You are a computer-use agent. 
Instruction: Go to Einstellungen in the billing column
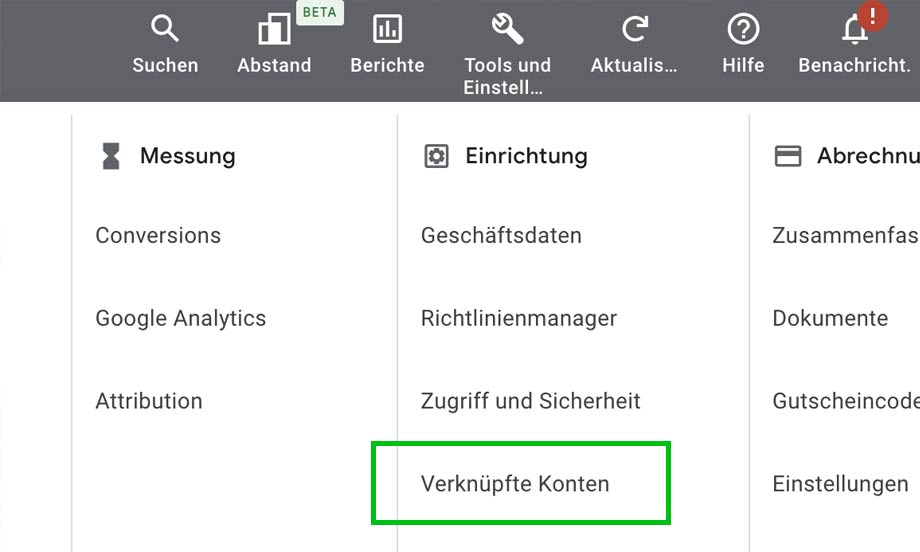pyautogui.click(x=840, y=484)
